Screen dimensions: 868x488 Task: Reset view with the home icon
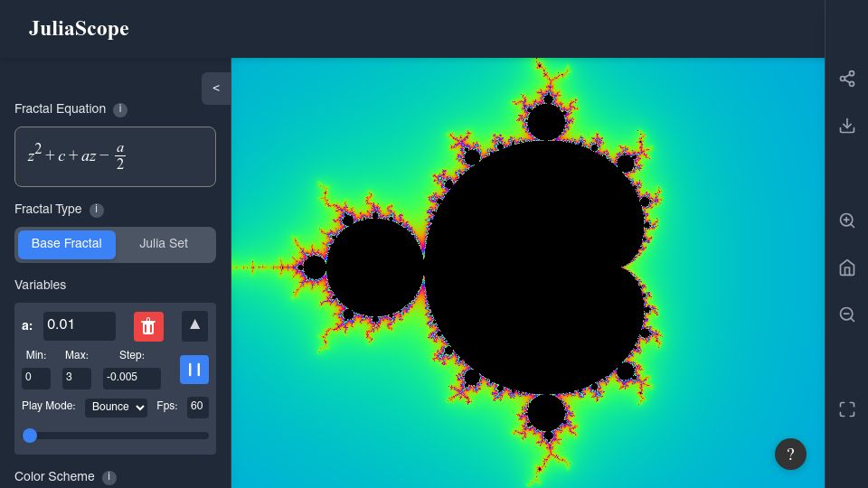[x=847, y=267]
